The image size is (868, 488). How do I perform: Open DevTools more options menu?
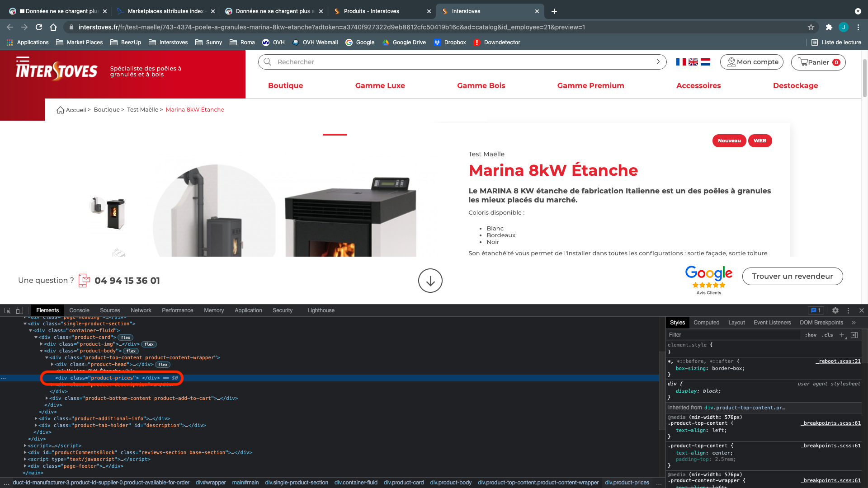tap(848, 310)
